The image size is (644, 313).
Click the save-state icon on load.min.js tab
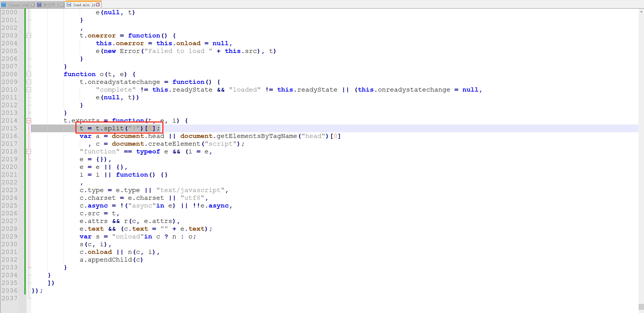(69, 5)
